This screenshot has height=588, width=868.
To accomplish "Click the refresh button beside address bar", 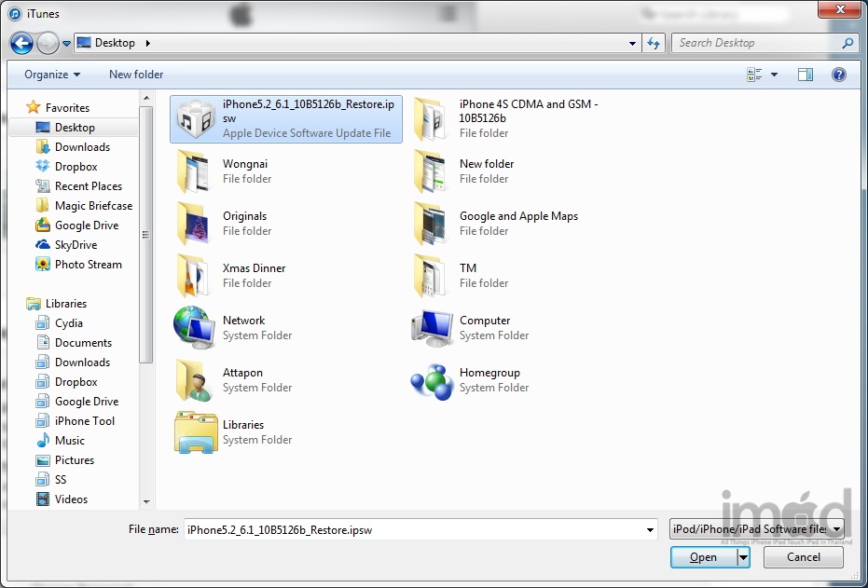I will 654,43.
